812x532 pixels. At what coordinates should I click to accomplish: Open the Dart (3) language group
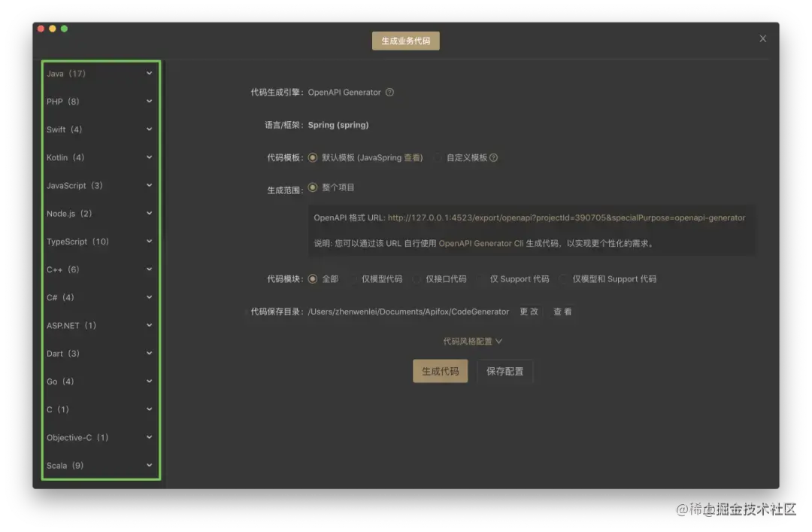(x=101, y=353)
